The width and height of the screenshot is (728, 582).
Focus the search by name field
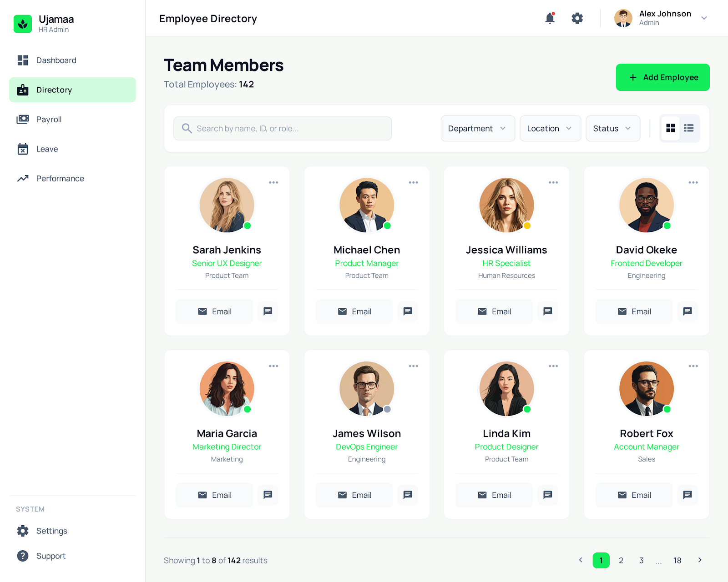point(282,129)
